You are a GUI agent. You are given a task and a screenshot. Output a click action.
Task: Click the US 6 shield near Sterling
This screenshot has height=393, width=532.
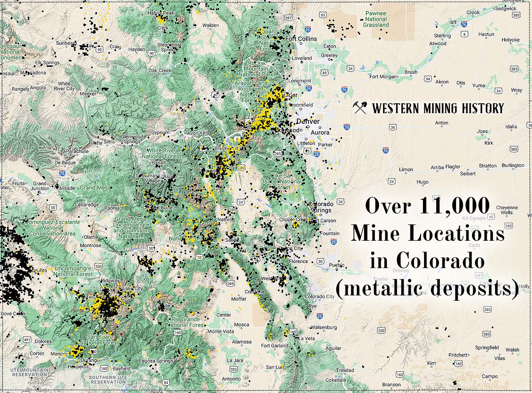tap(464, 34)
